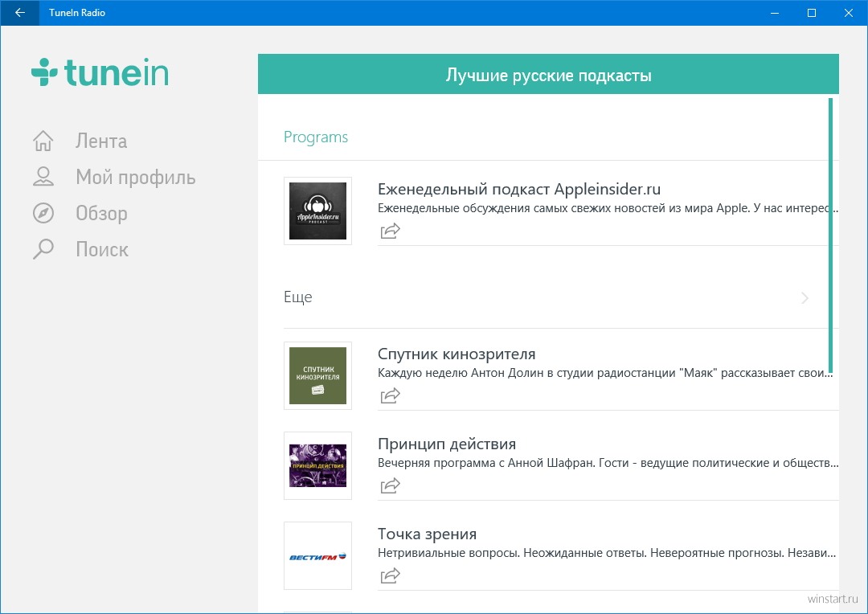
Task: Close the TuneIn Radio window
Action: [848, 13]
